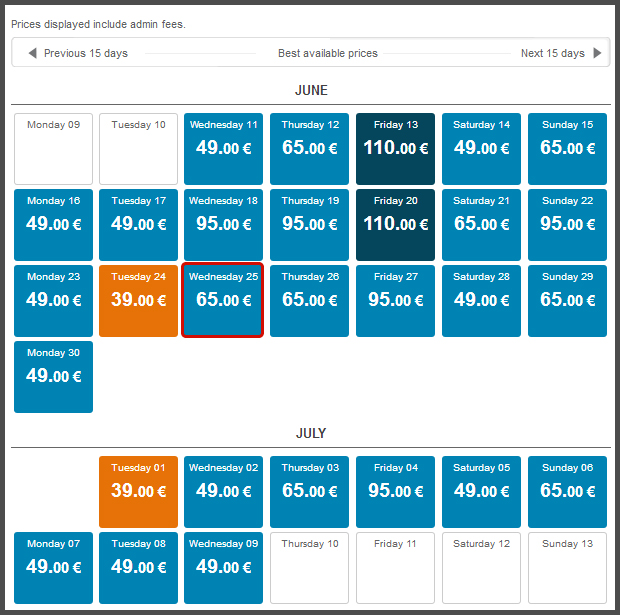Select Tuesday 24 June at 39.00 €
Viewport: 620px width, 615px height.
pos(139,301)
